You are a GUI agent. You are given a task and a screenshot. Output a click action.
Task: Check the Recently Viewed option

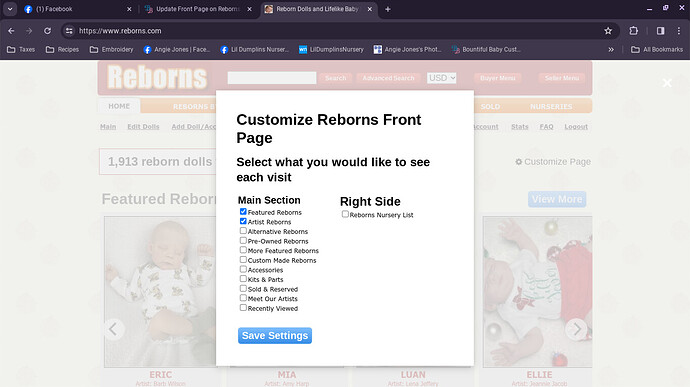point(243,307)
